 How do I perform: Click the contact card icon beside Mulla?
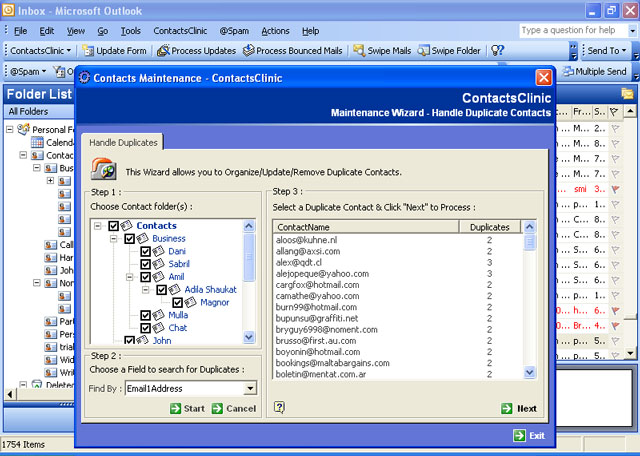(158, 315)
